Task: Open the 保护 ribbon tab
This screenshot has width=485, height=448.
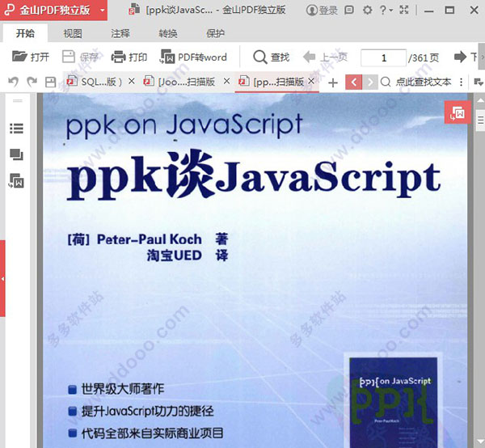Action: coord(215,33)
